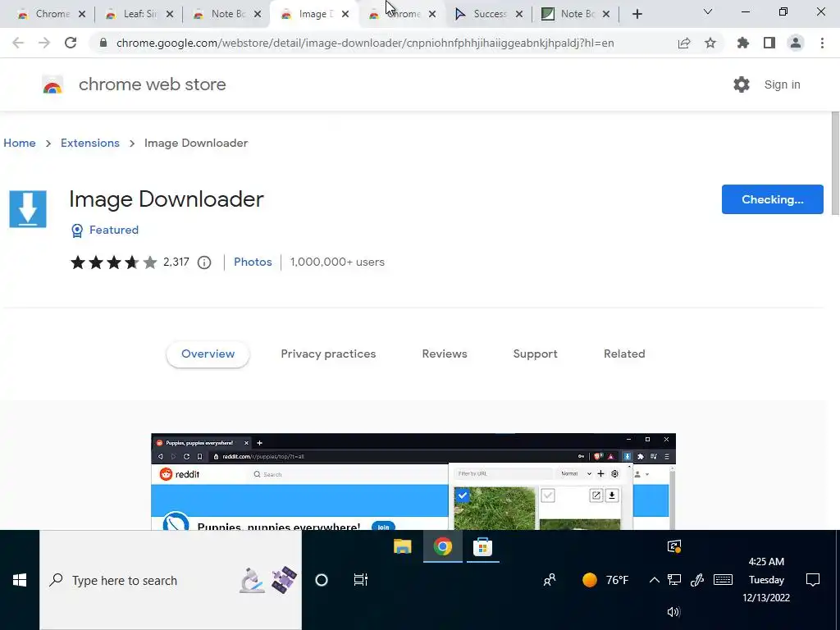Click the browser forward arrow
This screenshot has width=840, height=630.
click(44, 43)
